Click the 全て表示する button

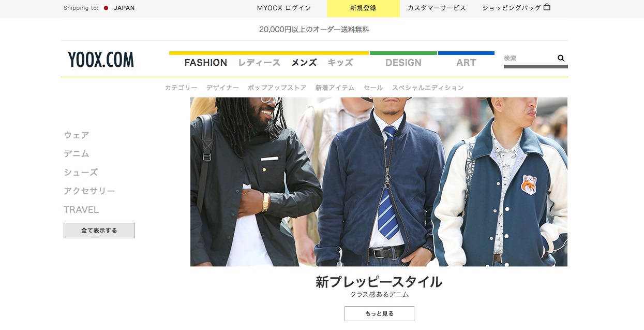[x=99, y=231]
